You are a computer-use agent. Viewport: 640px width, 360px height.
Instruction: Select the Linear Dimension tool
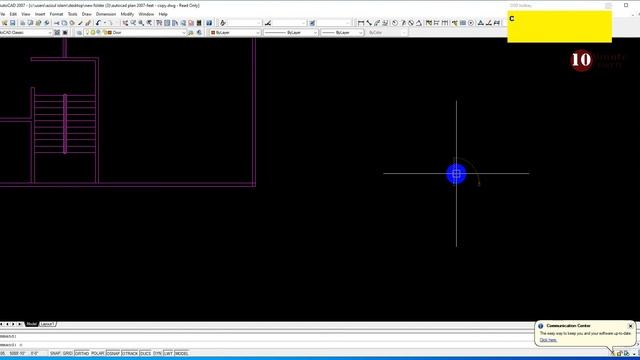(x=361, y=23)
